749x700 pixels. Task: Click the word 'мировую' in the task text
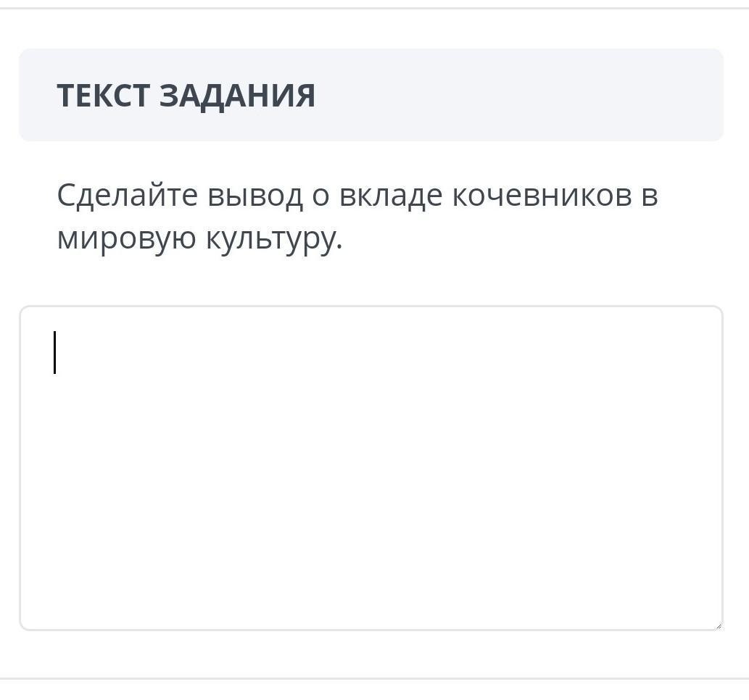point(127,237)
